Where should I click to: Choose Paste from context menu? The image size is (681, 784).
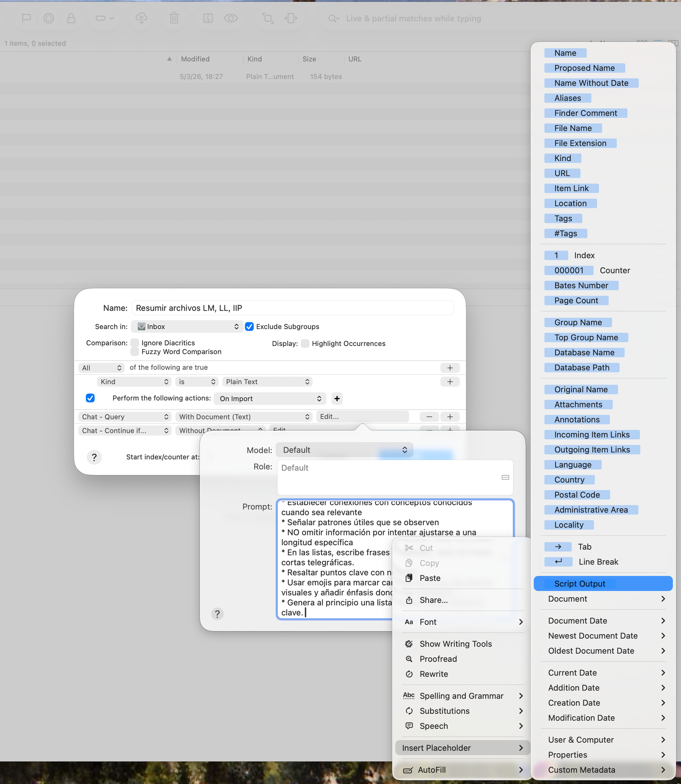(x=430, y=578)
